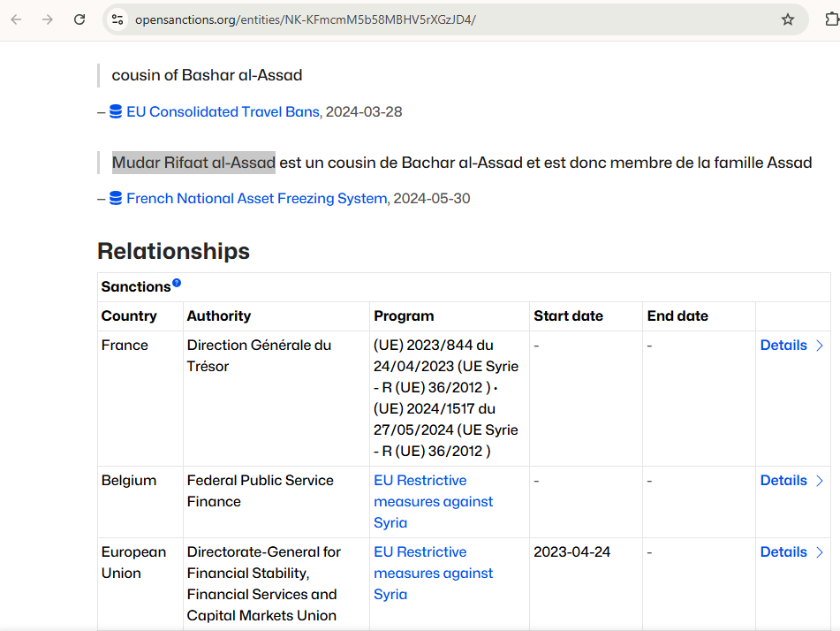Click the chevron arrow in the European Union row
The height and width of the screenshot is (631, 840).
[x=820, y=552]
